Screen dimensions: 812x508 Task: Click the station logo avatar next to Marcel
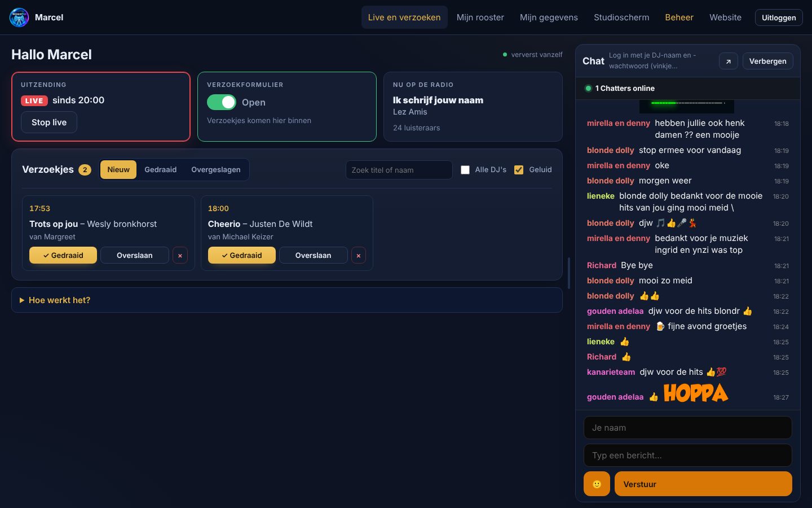click(x=19, y=17)
